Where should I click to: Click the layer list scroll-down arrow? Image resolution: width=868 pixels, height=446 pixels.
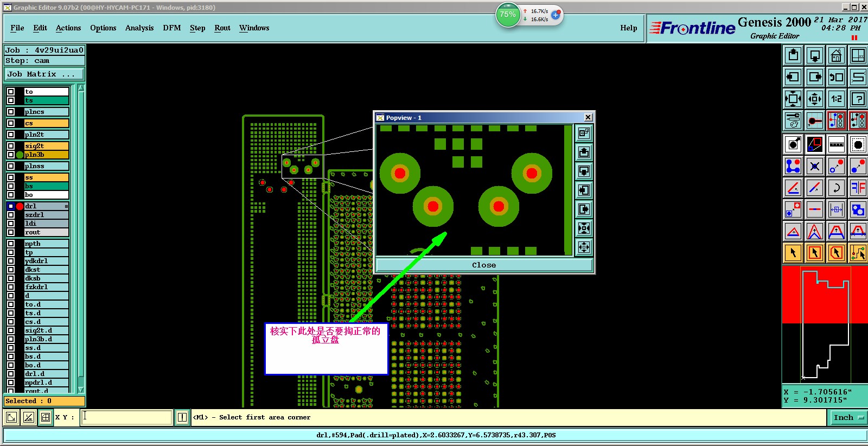point(81,390)
